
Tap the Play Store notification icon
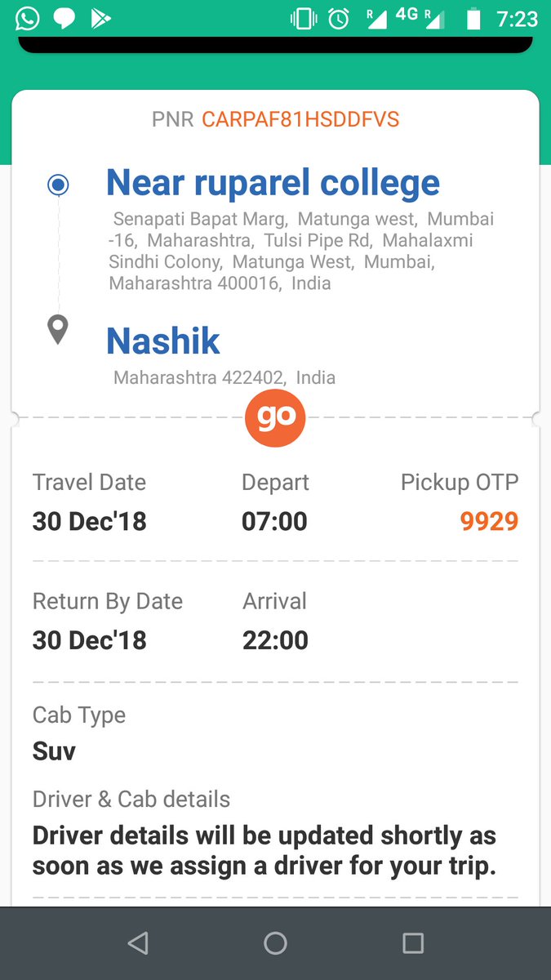click(x=101, y=18)
